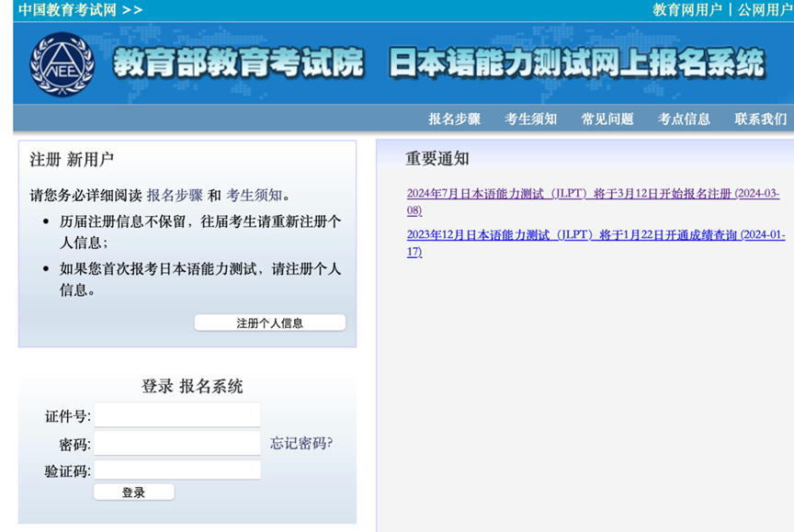This screenshot has width=794, height=532.
Task: Click the 注册个人信息 button
Action: click(x=270, y=323)
